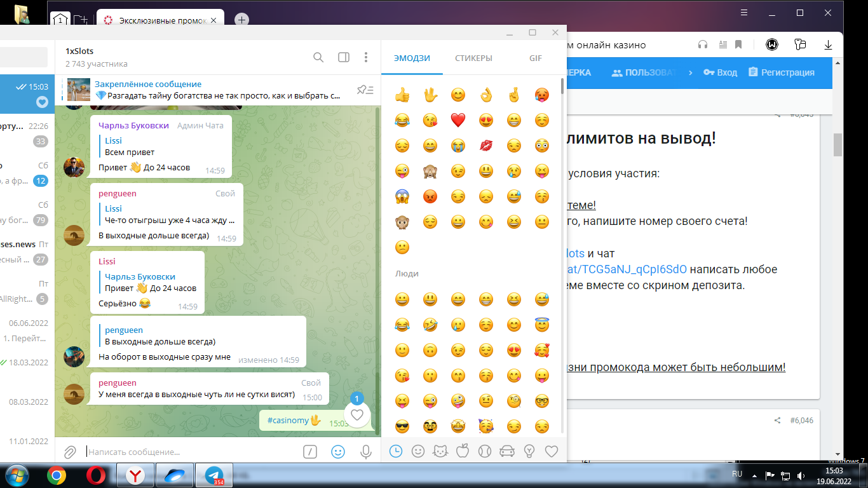This screenshot has width=868, height=488.
Task: Jump to the travel emoji category (car icon)
Action: pos(506,451)
